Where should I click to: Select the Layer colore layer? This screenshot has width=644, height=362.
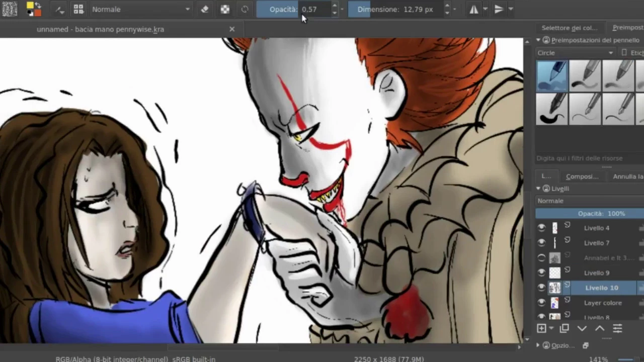[x=603, y=303]
